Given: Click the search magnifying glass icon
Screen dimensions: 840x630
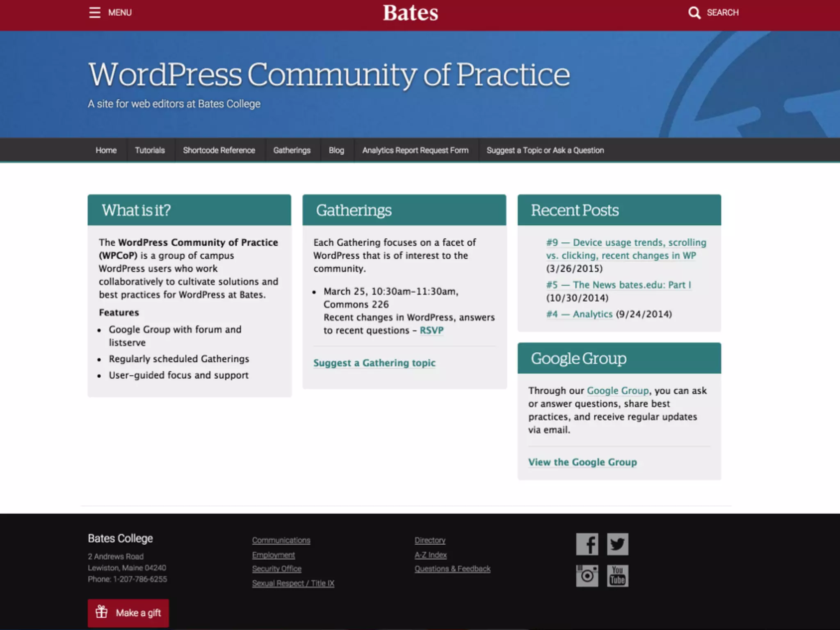Looking at the screenshot, I should coord(694,12).
